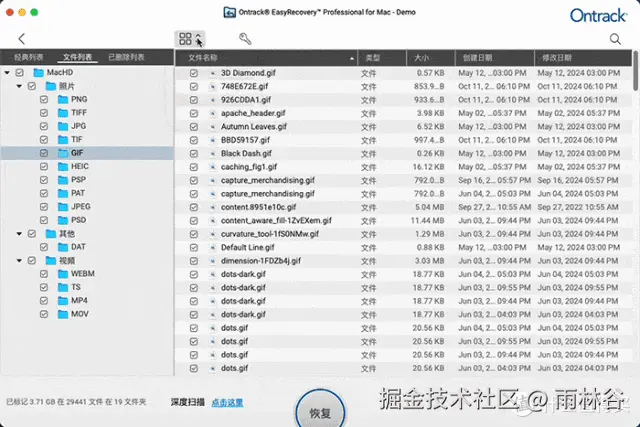Image resolution: width=640 pixels, height=427 pixels.
Task: Select file content_aware_fill-1ZvEXem.gif
Action: point(276,221)
